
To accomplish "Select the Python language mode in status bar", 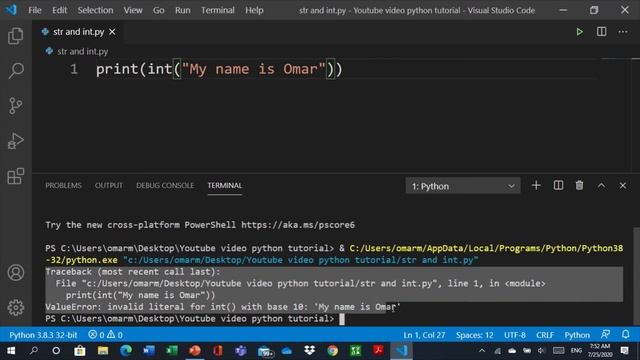I will (577, 335).
